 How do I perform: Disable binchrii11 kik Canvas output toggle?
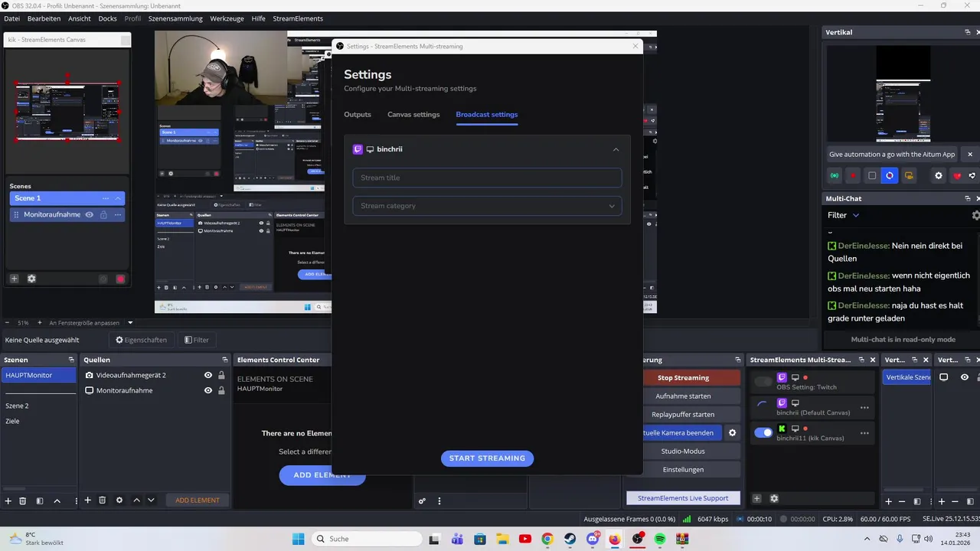pos(763,432)
